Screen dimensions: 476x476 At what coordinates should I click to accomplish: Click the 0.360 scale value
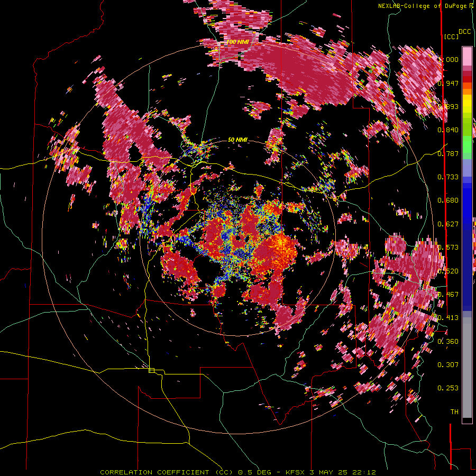click(448, 342)
